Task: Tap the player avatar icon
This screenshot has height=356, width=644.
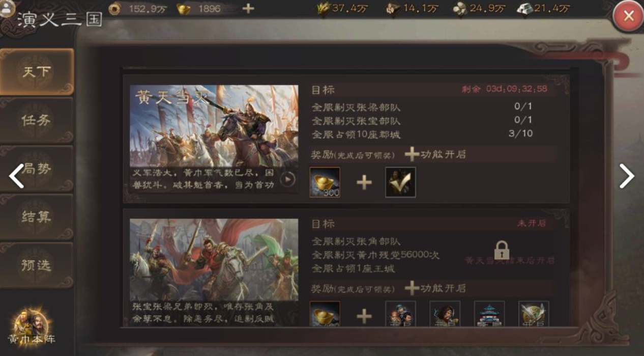Action: (7, 8)
